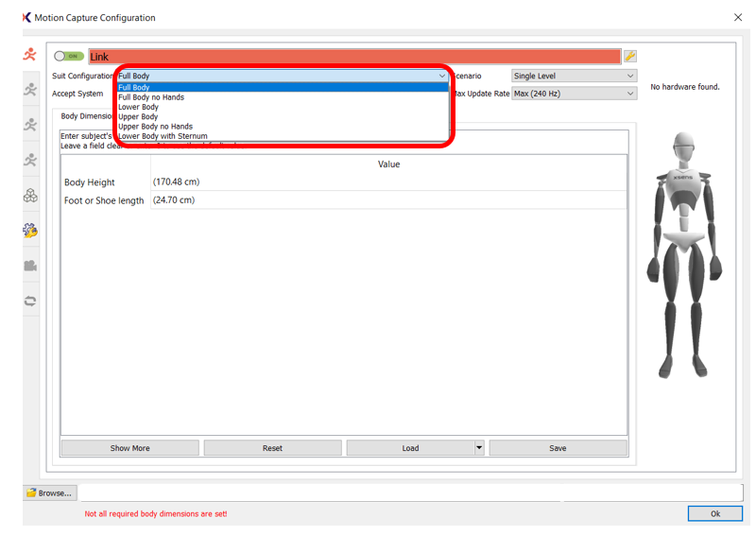Choose Full Body no Hands from list

pos(151,97)
